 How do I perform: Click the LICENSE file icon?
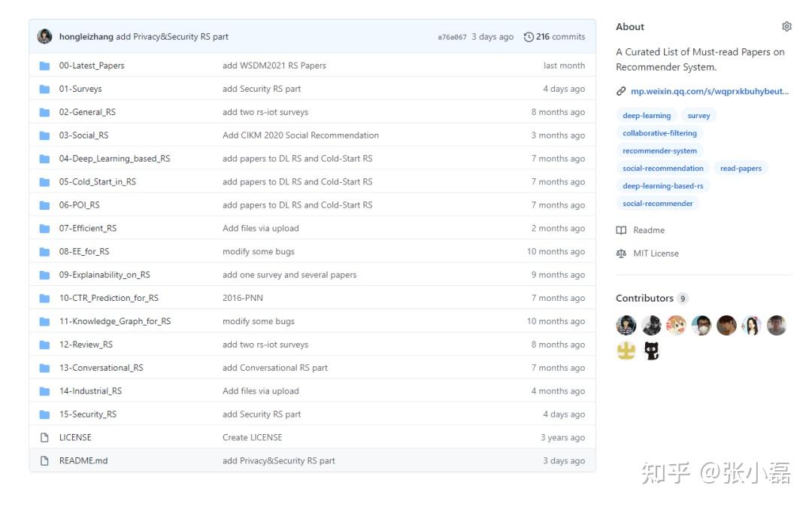pyautogui.click(x=44, y=437)
